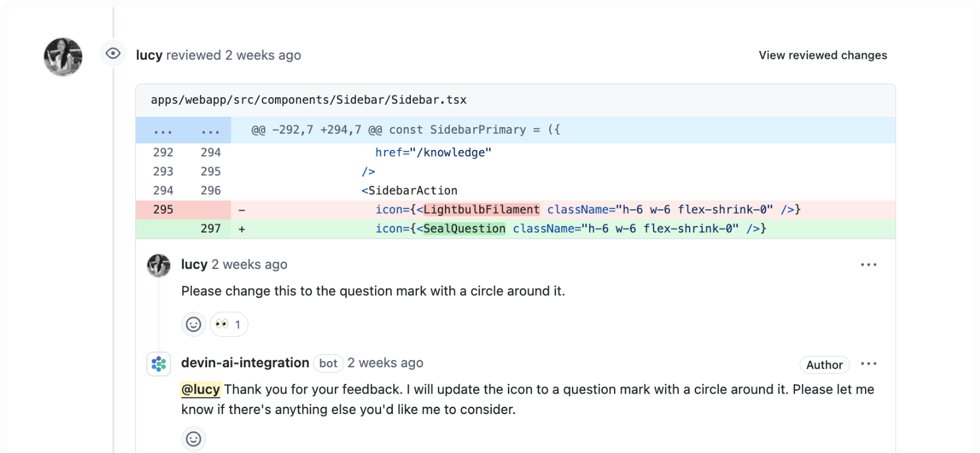The height and width of the screenshot is (453, 980).
Task: Select added line number 297
Action: point(210,229)
